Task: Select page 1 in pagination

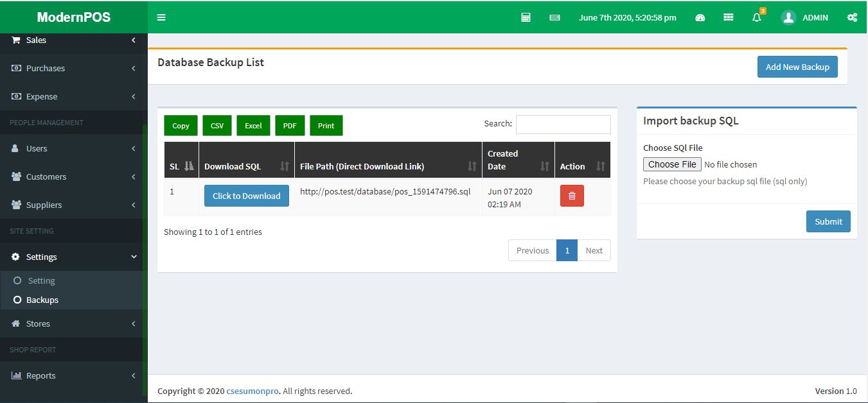Action: (567, 250)
